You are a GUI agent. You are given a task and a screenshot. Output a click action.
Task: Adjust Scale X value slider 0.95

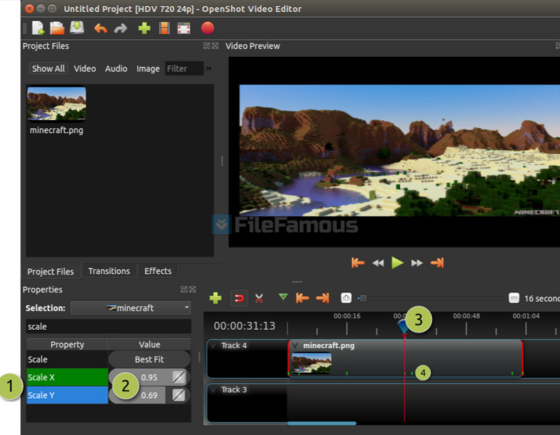pyautogui.click(x=149, y=377)
